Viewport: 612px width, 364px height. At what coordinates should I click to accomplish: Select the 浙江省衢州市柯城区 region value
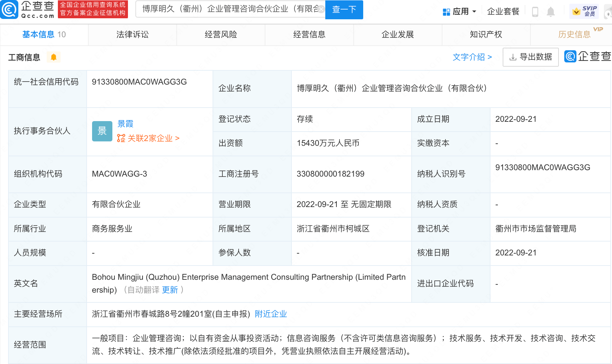(x=333, y=229)
